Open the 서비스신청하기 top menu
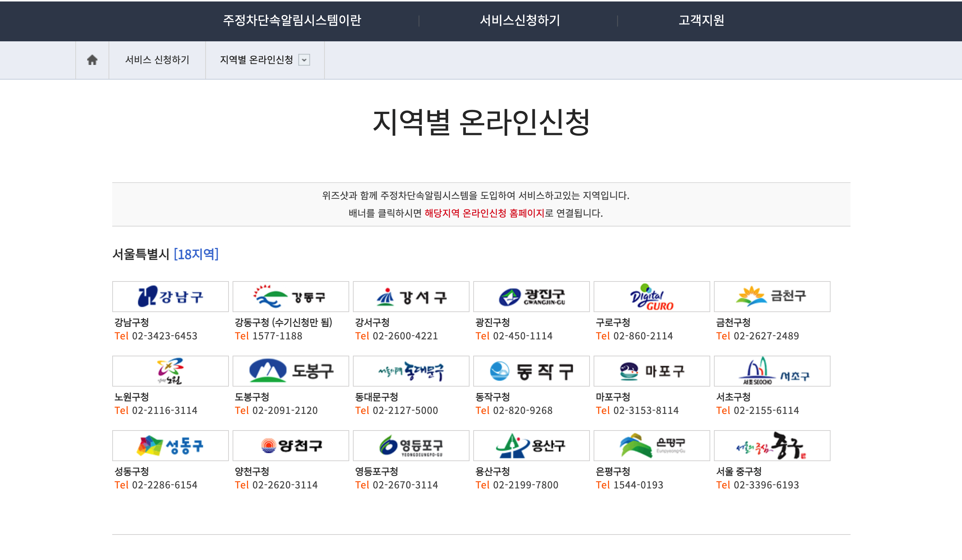Viewport: 962px width, 560px height. (x=519, y=20)
